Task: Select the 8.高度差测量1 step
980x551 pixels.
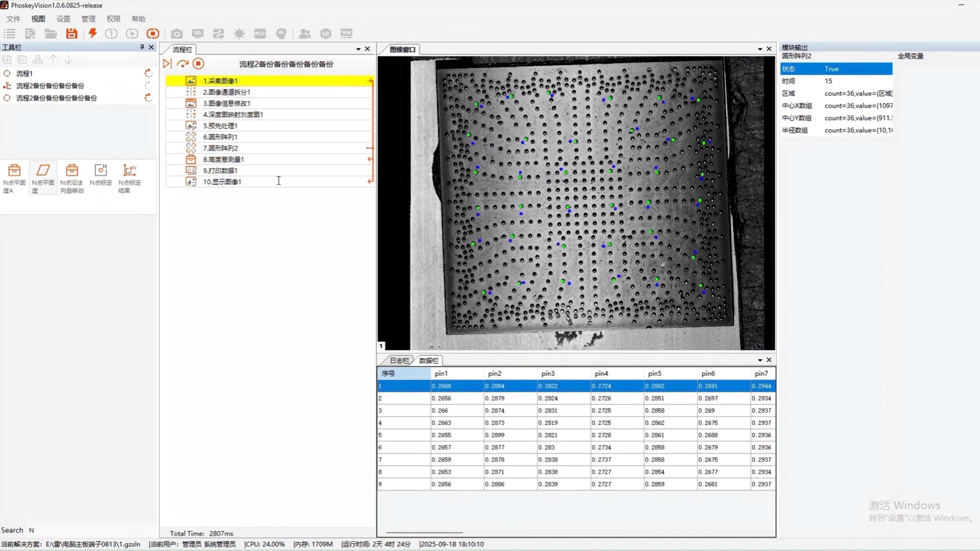Action: pyautogui.click(x=224, y=159)
